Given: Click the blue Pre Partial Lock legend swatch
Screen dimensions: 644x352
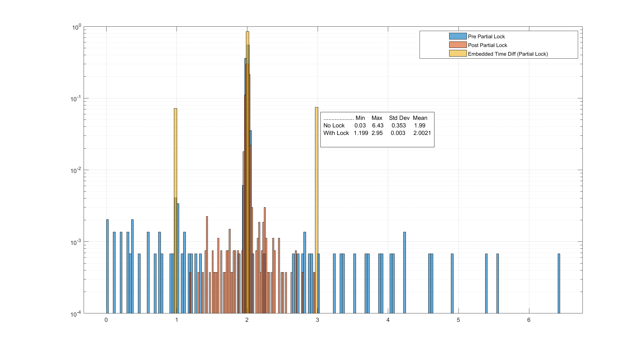Looking at the screenshot, I should (458, 36).
